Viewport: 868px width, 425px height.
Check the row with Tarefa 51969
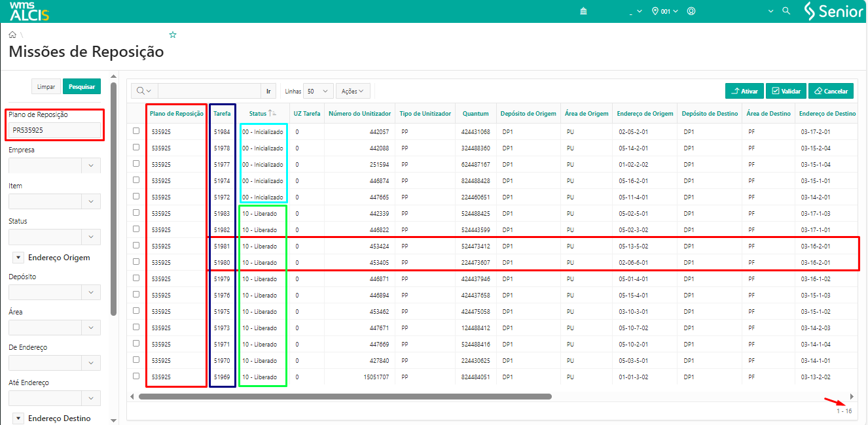(x=136, y=376)
